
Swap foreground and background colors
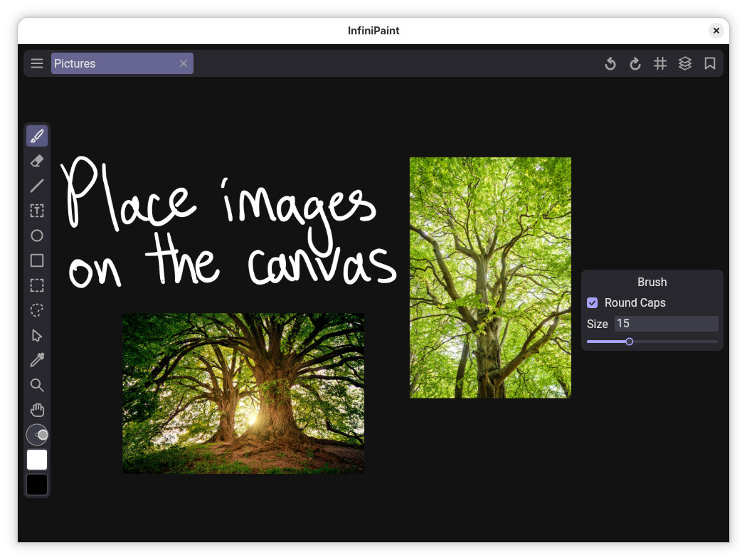coord(37,435)
